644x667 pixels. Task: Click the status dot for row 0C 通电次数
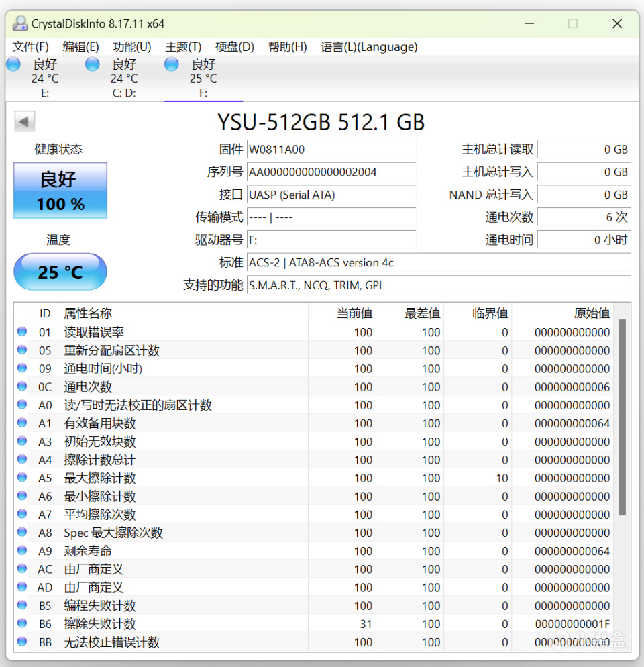pos(22,387)
